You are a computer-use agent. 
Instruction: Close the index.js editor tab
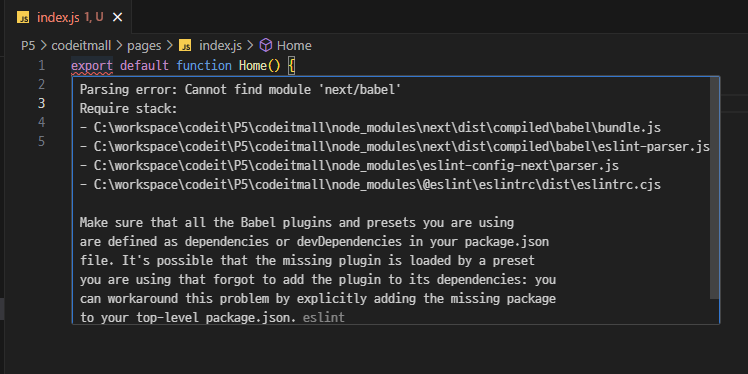pos(117,18)
